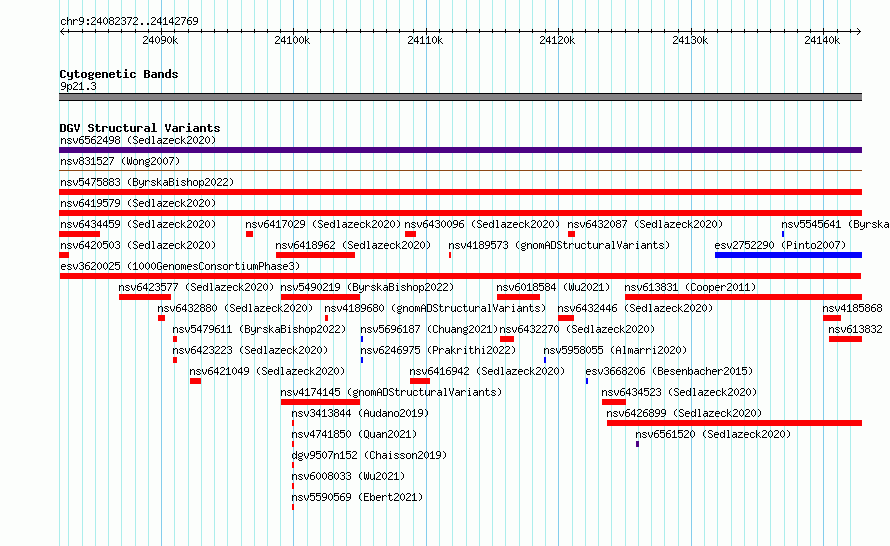Screen dimensions: 890x546
Task: Open variant nsv6434459 label
Action: [138, 224]
